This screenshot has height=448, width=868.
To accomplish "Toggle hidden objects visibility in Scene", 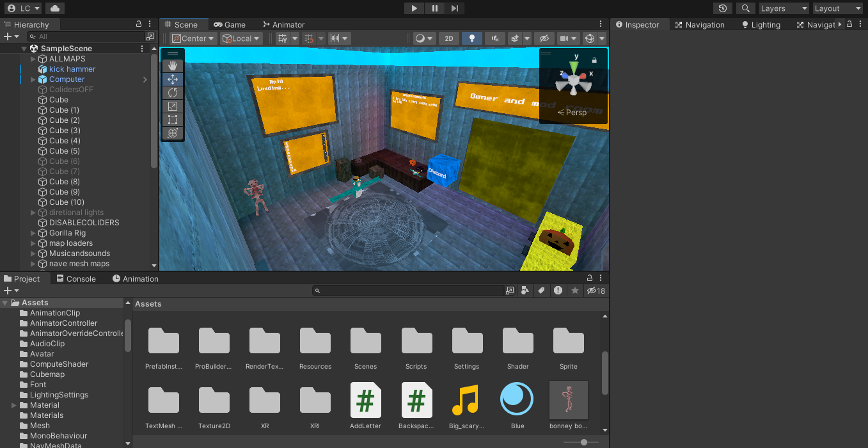I will [x=544, y=38].
